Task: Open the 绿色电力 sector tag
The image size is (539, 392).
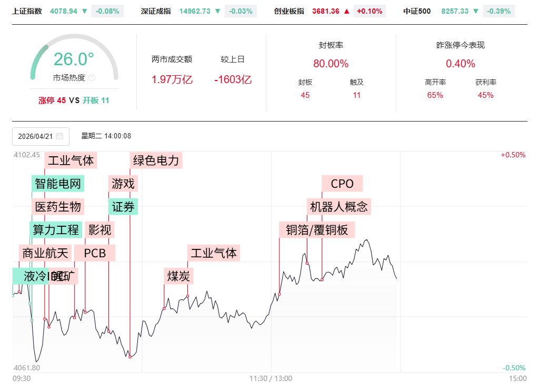Action: [x=156, y=160]
